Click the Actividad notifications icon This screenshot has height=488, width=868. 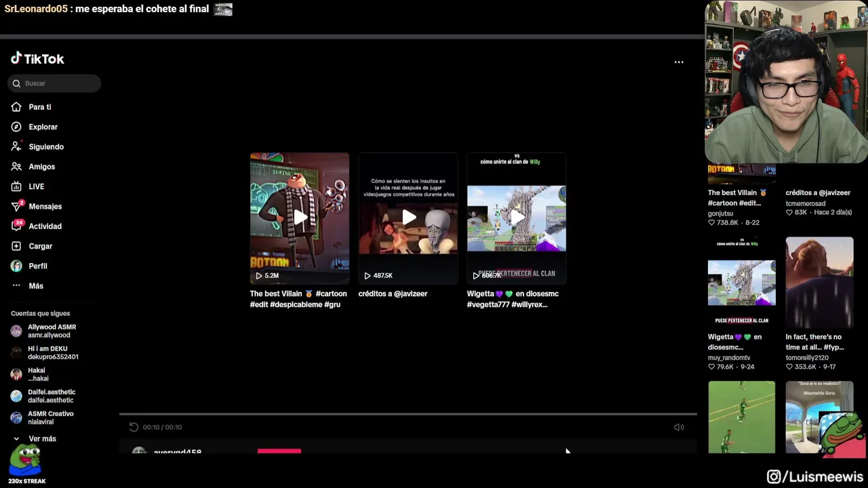point(16,226)
